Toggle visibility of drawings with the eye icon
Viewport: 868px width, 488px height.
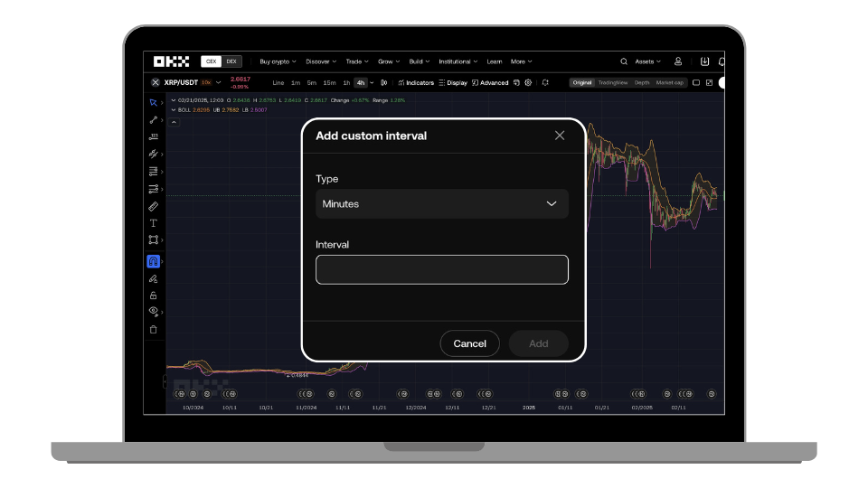pos(154,312)
